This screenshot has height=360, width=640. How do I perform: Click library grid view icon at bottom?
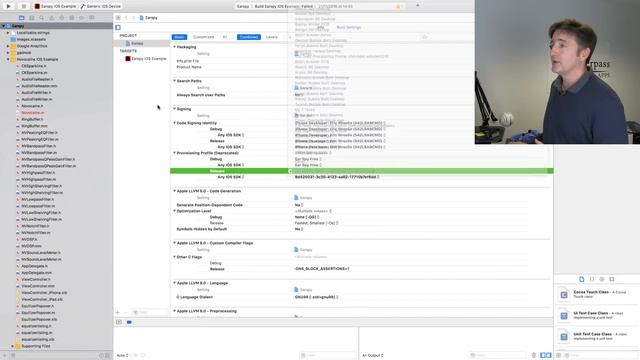[558, 356]
